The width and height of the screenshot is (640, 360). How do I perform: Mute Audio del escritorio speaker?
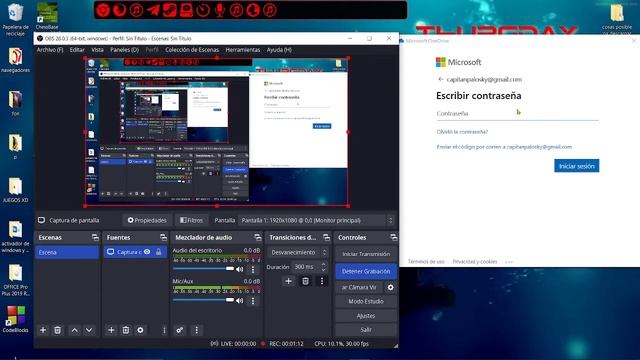pos(240,269)
